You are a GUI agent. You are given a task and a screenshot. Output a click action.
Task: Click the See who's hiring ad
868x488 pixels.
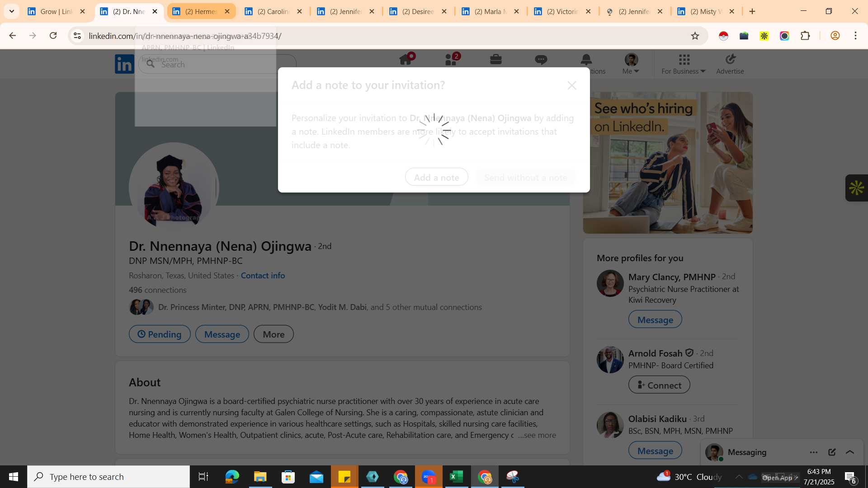[x=668, y=163]
